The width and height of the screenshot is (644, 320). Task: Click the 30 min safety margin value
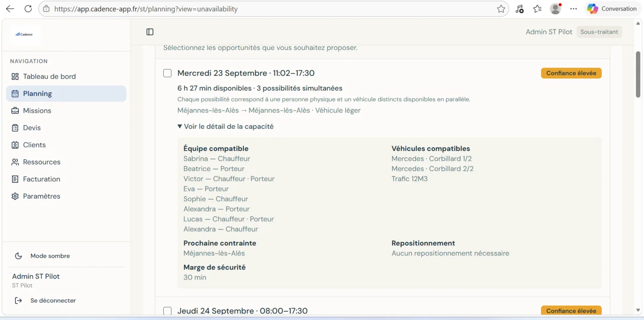tap(195, 278)
